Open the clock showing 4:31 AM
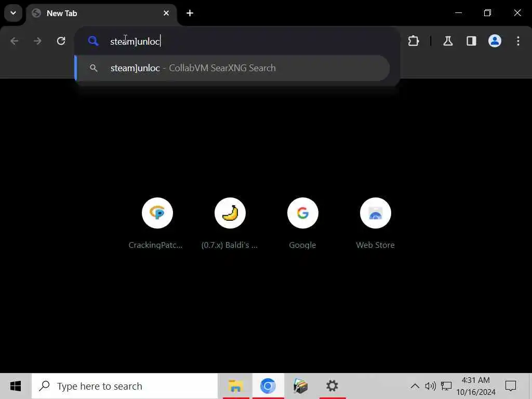 point(476,386)
